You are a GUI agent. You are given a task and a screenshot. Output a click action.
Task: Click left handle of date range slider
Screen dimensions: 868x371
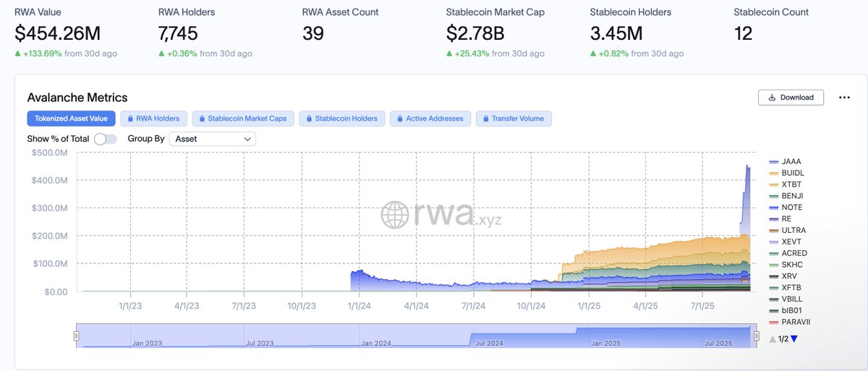click(76, 336)
